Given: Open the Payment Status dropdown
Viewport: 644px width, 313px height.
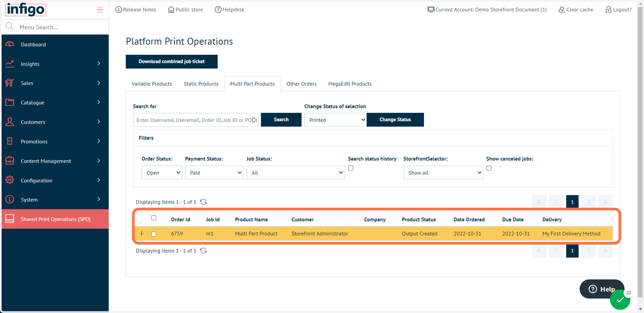Looking at the screenshot, I should pos(214,172).
